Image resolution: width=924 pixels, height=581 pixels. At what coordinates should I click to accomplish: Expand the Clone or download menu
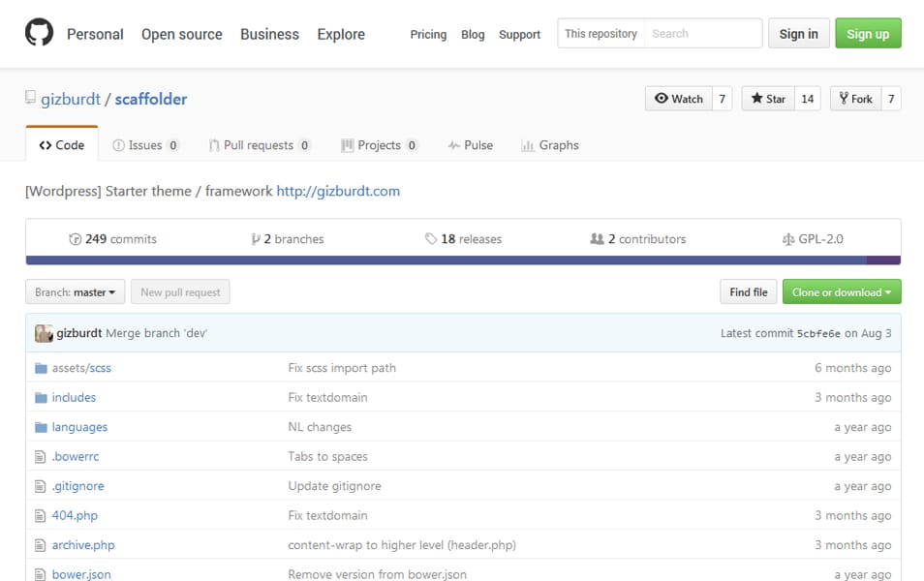(842, 291)
